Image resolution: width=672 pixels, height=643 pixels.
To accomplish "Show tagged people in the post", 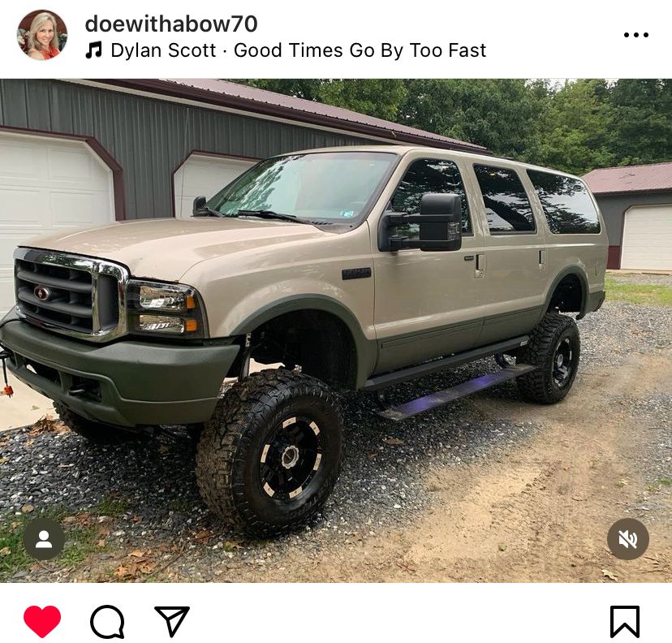I will (x=44, y=539).
